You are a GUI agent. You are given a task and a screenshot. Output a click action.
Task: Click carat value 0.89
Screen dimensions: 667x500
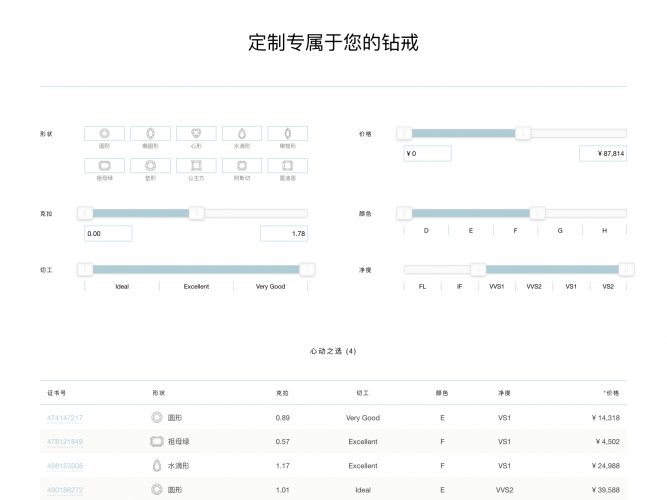pos(282,418)
